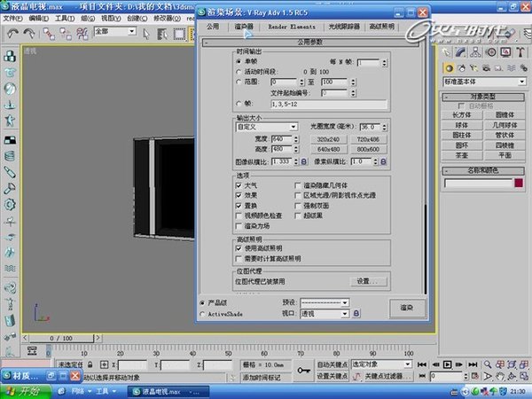
Task: Enable the 渲染隐藏几何体 checkbox
Action: pyautogui.click(x=297, y=184)
